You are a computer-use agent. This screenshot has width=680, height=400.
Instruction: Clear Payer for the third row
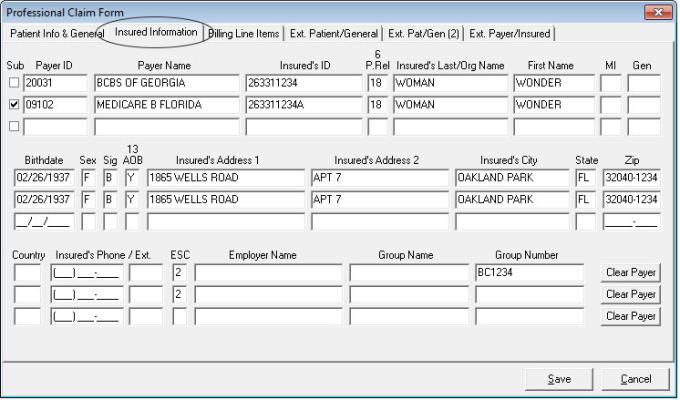(x=631, y=316)
